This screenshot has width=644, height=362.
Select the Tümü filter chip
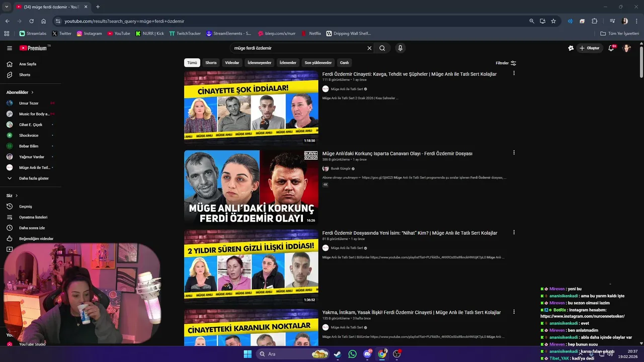(192, 63)
